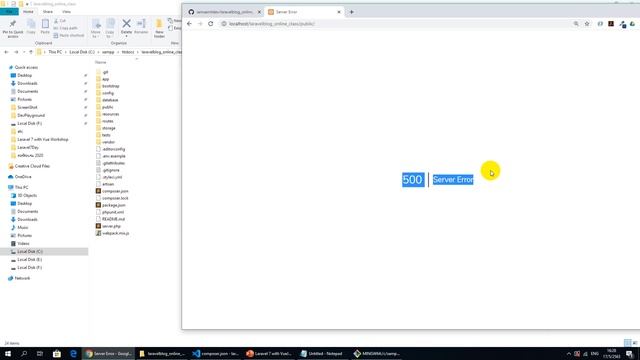Select the Server Error browser tab

303,12
